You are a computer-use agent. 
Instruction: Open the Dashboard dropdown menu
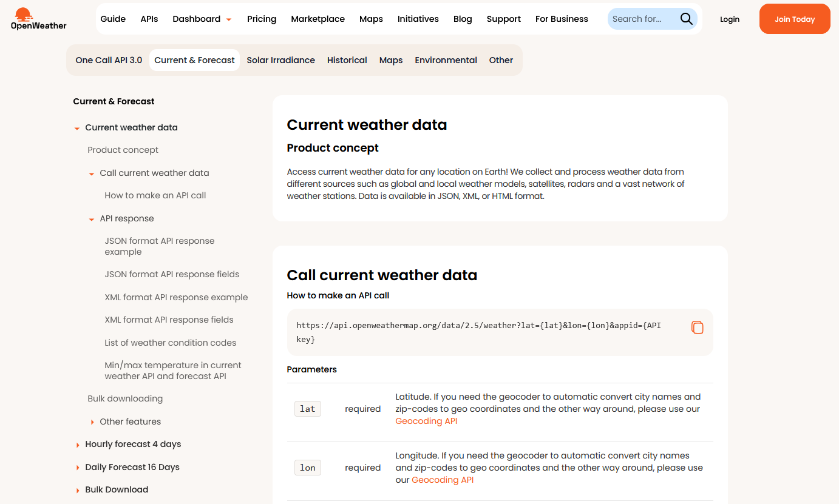click(x=202, y=19)
